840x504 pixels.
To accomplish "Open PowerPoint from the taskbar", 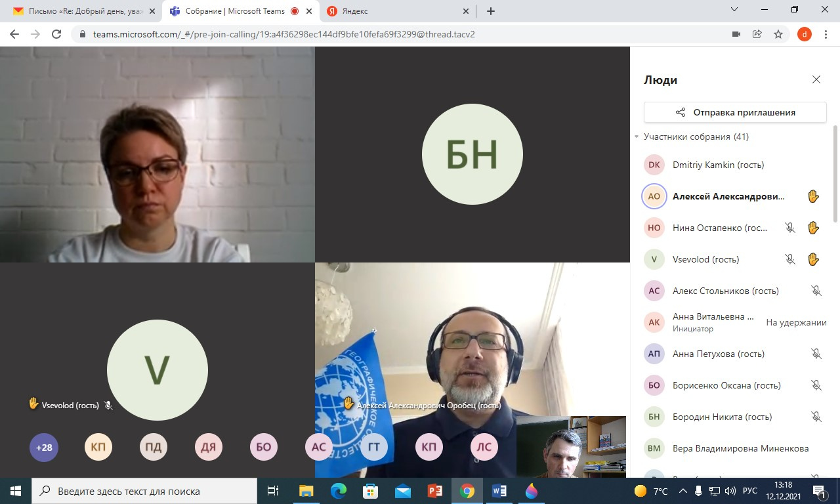I will [x=434, y=491].
